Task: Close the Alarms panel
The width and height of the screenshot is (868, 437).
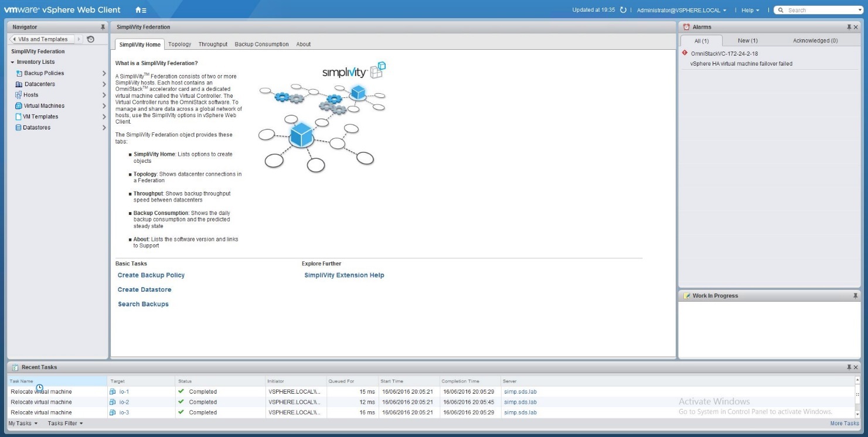Action: point(856,27)
